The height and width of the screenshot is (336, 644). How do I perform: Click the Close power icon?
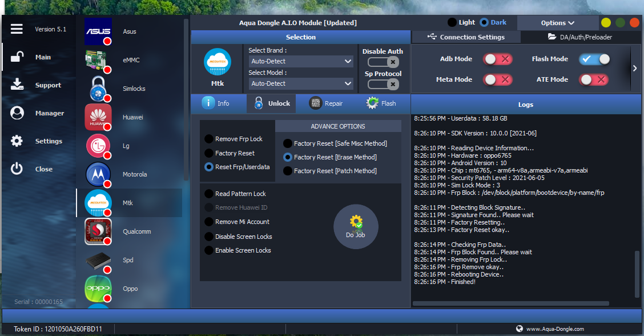[x=17, y=169]
